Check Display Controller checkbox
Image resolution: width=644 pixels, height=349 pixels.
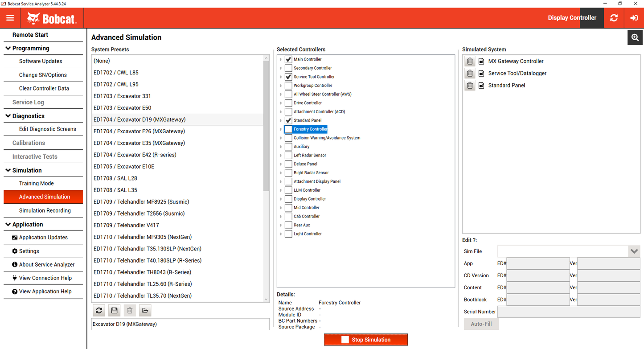click(x=288, y=199)
